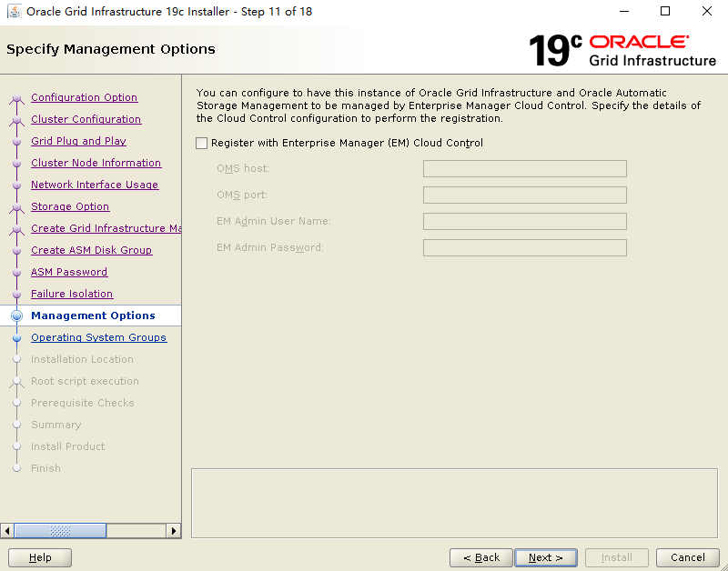The height and width of the screenshot is (571, 728).
Task: Click the OMS host input field
Action: tap(524, 168)
